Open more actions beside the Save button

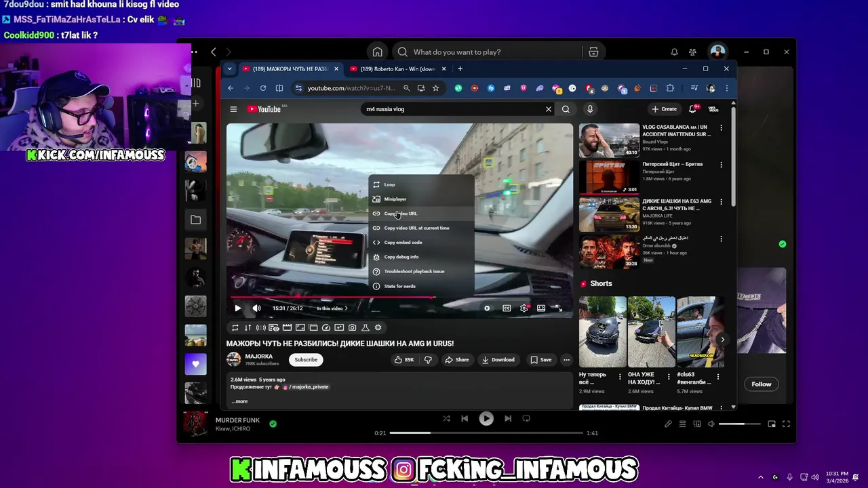[x=566, y=360]
